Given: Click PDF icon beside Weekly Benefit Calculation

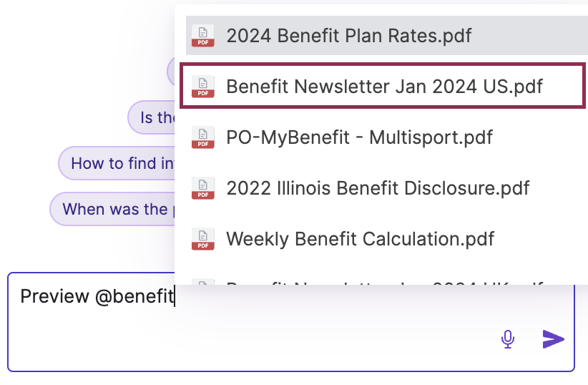Looking at the screenshot, I should 203,239.
